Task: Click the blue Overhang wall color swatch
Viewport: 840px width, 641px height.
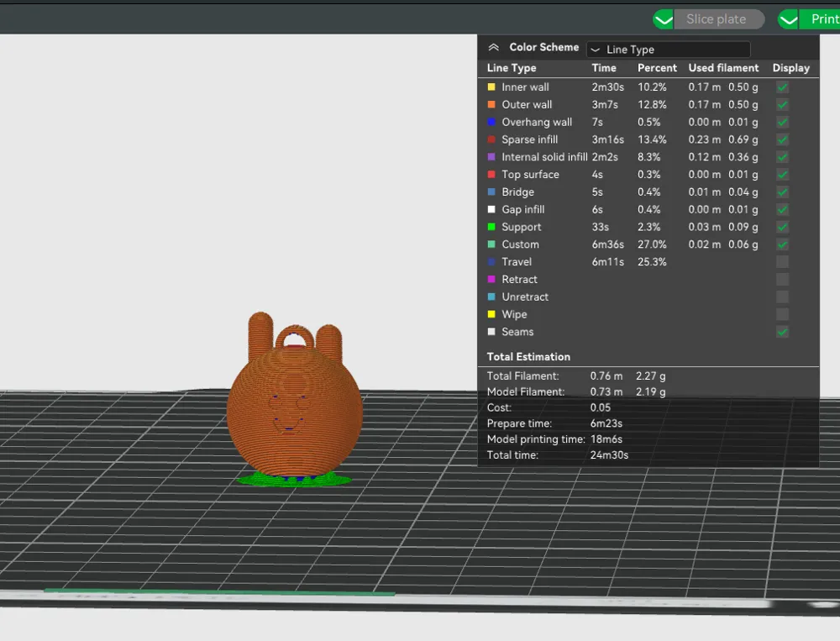Action: click(491, 123)
